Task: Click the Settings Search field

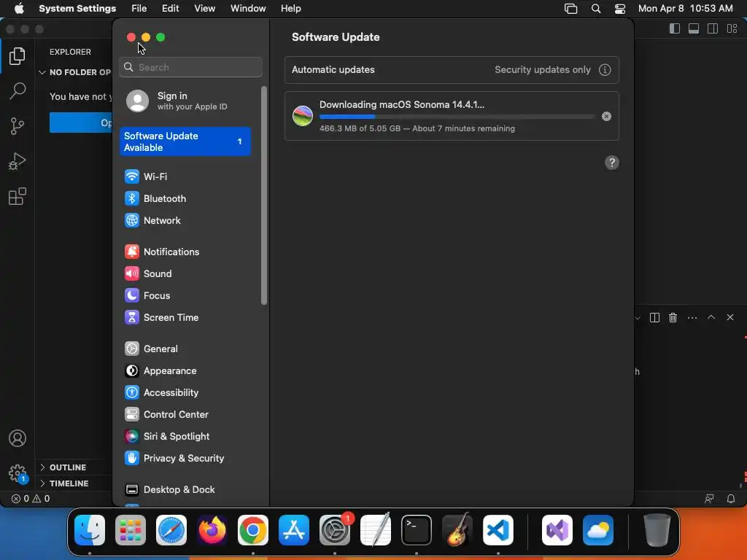Action: tap(190, 67)
